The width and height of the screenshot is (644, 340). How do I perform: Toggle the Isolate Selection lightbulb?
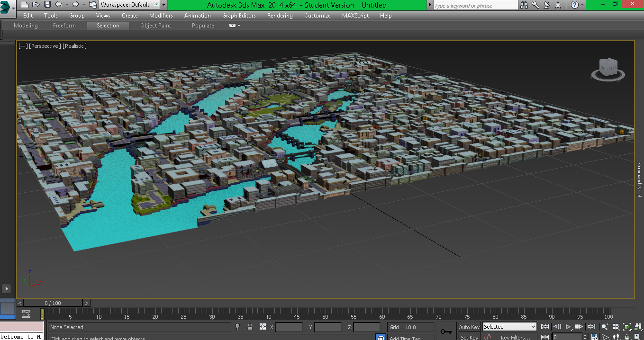(x=237, y=327)
